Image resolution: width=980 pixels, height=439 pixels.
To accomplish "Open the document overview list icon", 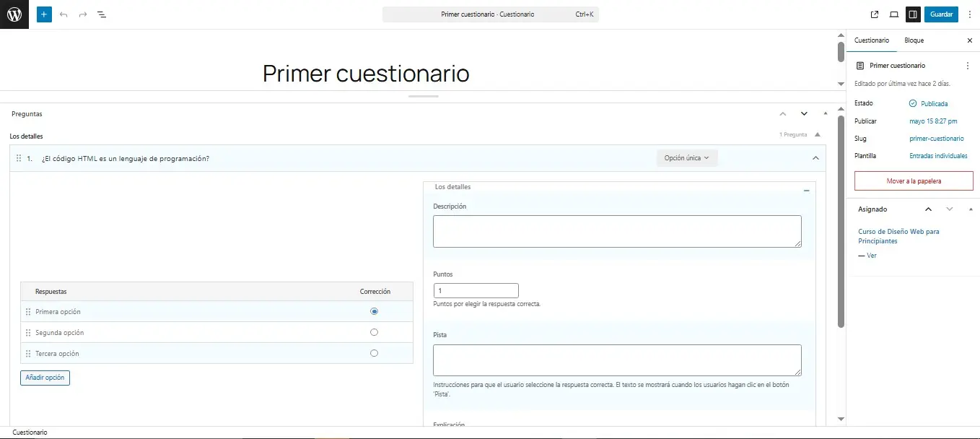I will tap(102, 14).
